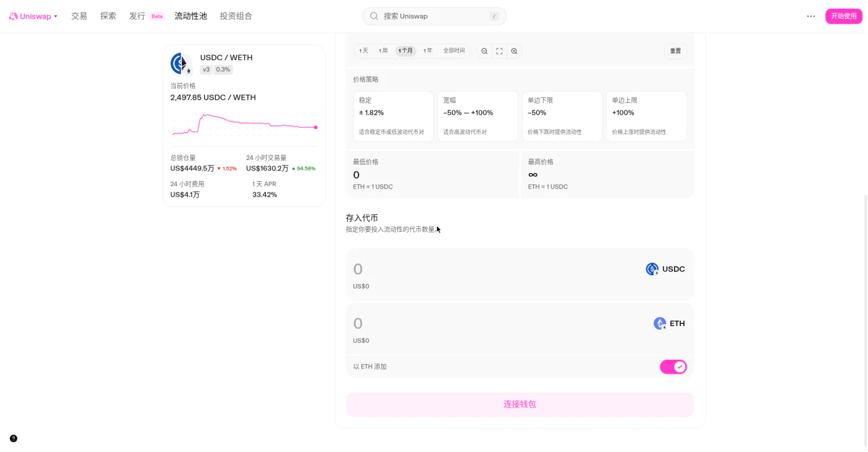Toggle the 以 ETH 添加 switch
Image resolution: width=868 pixels, height=452 pixels.
[673, 367]
